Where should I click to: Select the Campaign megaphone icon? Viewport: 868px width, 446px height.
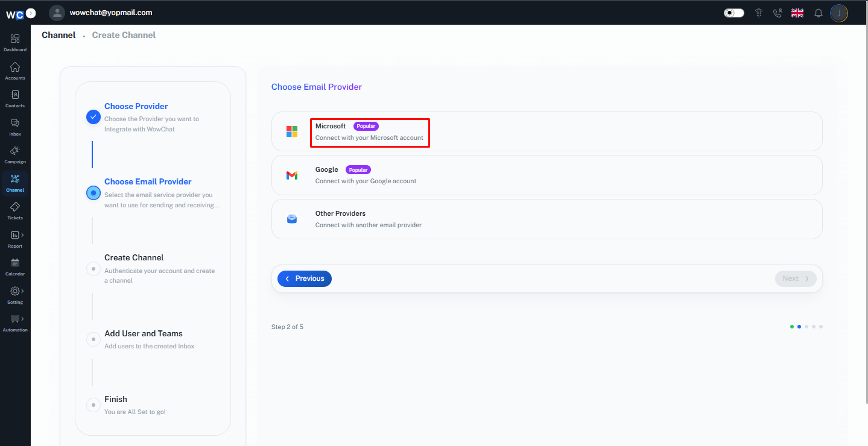(x=15, y=151)
